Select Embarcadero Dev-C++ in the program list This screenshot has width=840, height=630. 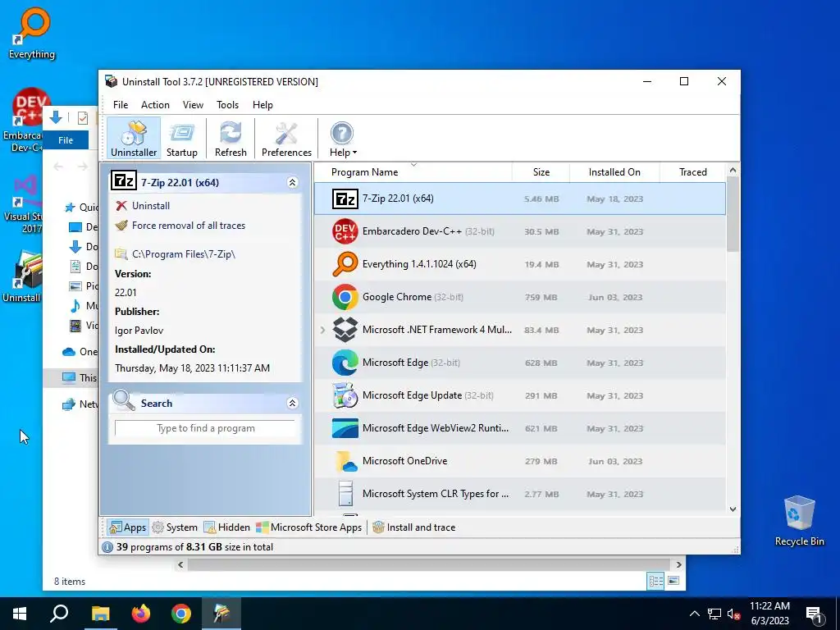pos(519,231)
